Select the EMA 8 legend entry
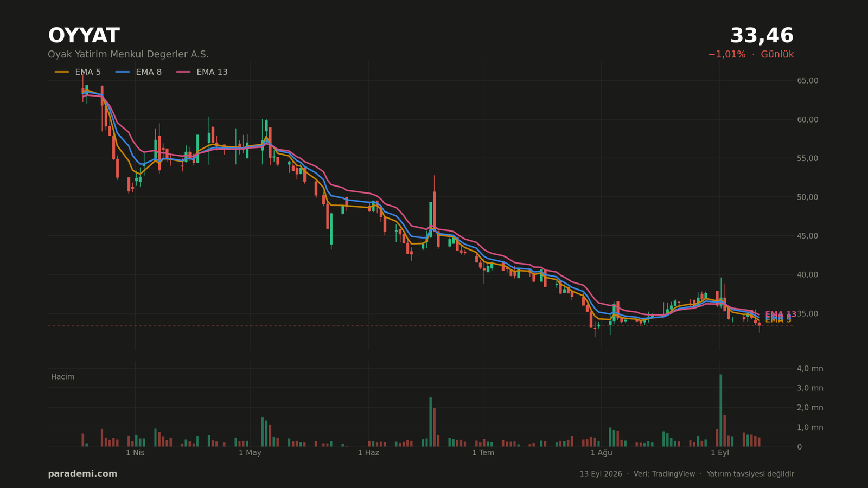The width and height of the screenshot is (868, 488). click(138, 72)
